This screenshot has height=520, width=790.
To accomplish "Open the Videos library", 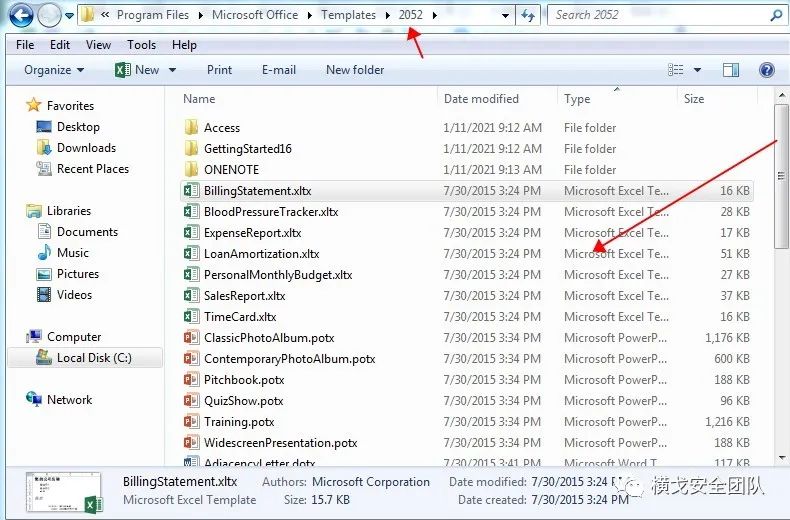I will [x=74, y=295].
